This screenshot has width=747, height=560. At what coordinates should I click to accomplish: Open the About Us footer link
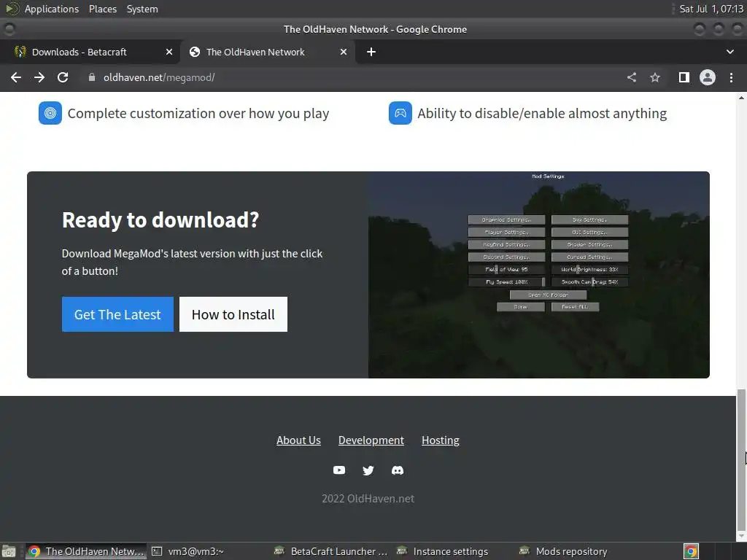click(x=298, y=440)
